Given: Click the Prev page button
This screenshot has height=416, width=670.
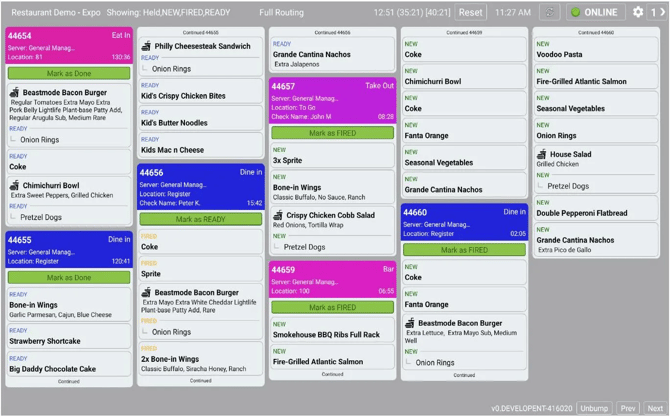Looking at the screenshot, I should click(x=627, y=408).
